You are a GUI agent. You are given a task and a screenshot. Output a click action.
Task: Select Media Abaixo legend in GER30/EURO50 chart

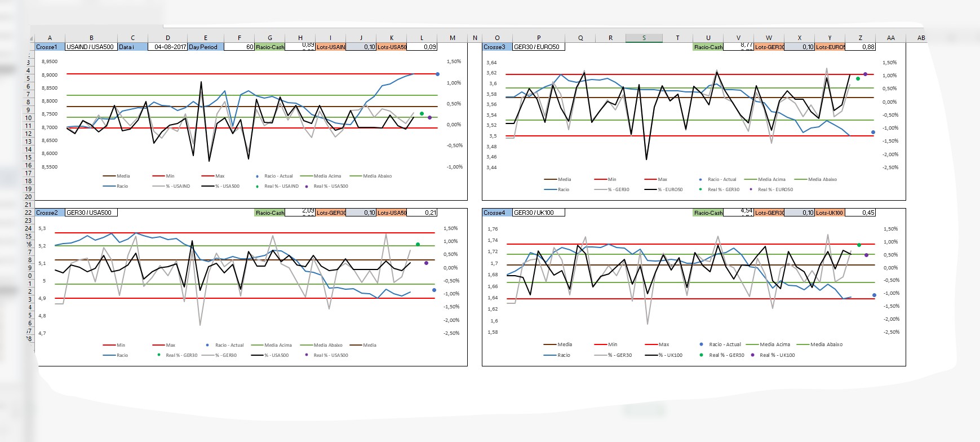tap(815, 179)
